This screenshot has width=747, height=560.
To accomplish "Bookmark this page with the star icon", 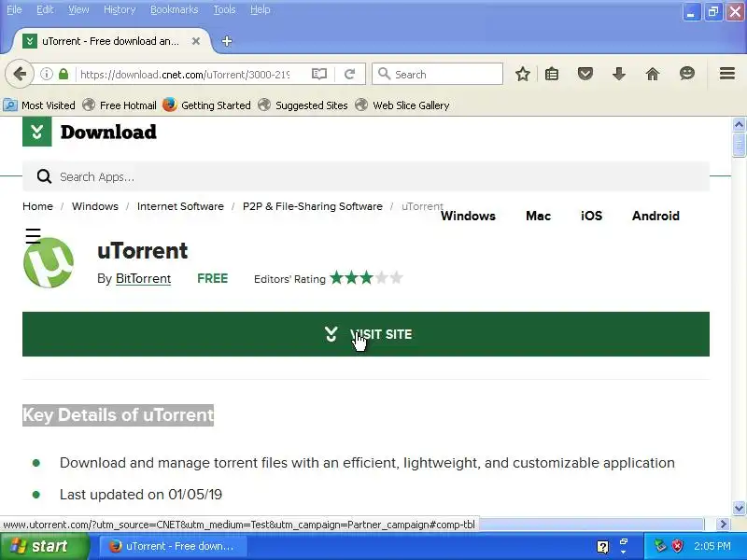I will pos(523,74).
